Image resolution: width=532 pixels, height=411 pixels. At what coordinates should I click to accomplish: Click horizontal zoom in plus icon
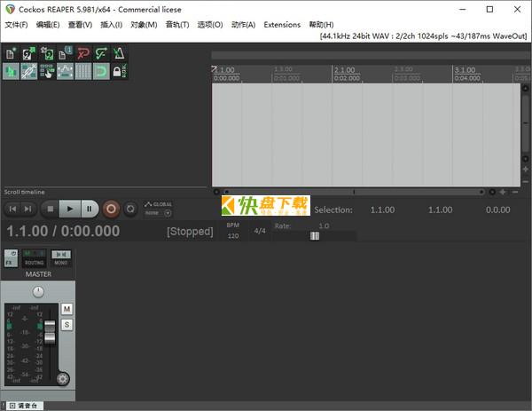[503, 192]
